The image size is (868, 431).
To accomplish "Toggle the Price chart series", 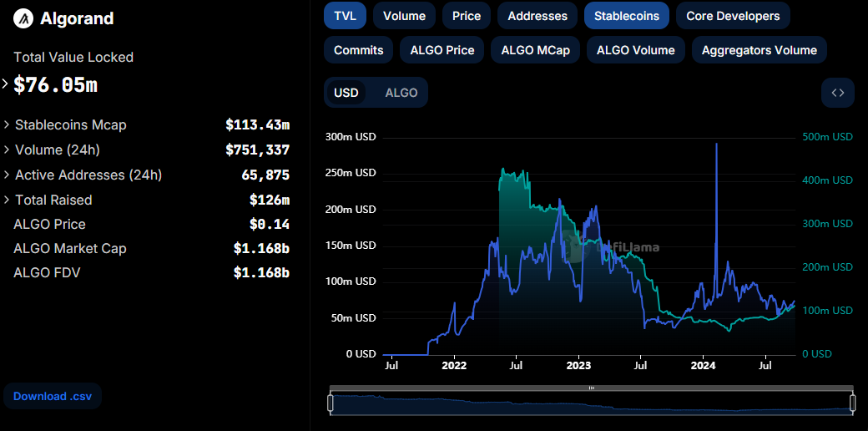I will point(467,16).
